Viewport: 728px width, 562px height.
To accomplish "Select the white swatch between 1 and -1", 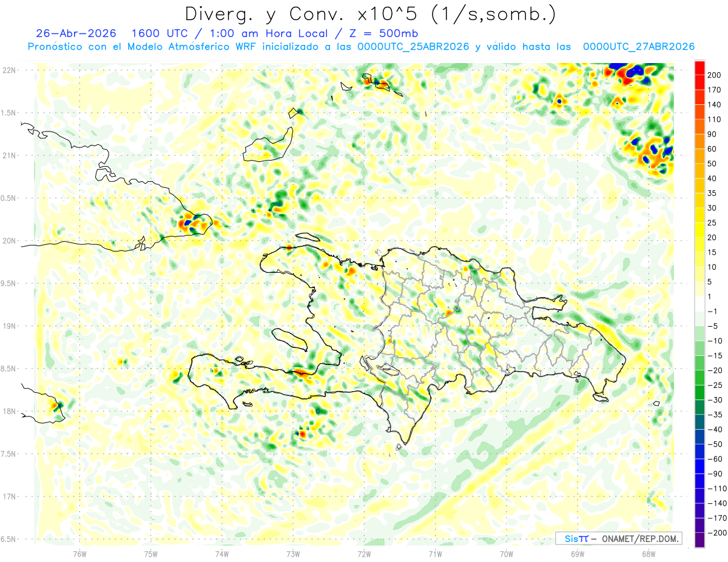I will 699,304.
